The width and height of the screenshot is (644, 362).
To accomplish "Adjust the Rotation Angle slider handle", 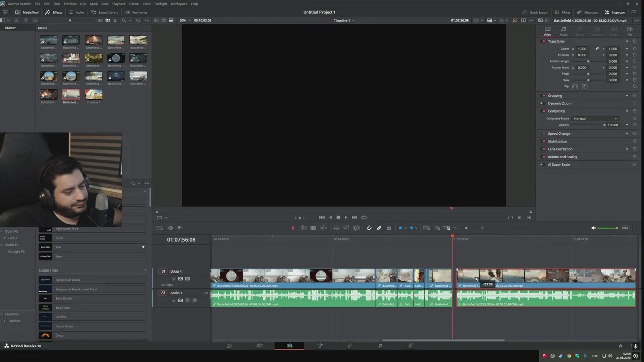I will coord(588,61).
